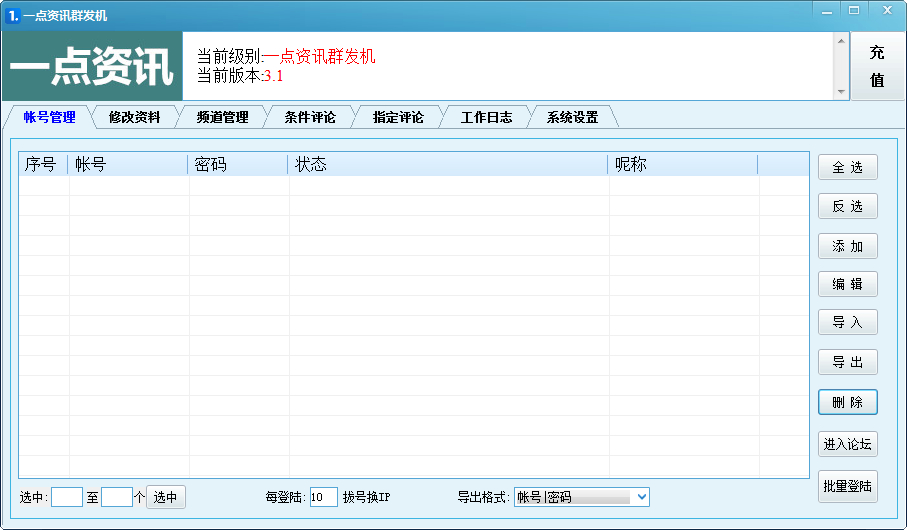Click the app logo icon in title bar
The image size is (907, 530).
coord(12,16)
